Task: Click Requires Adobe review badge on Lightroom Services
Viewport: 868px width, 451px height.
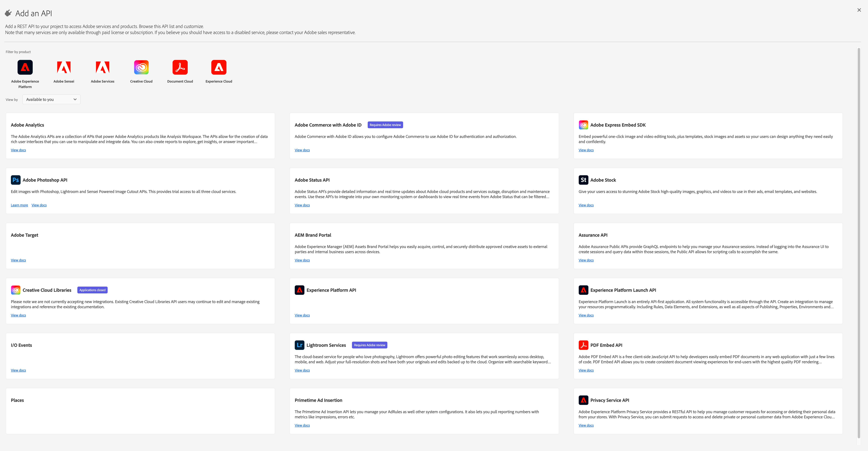Action: pyautogui.click(x=369, y=345)
